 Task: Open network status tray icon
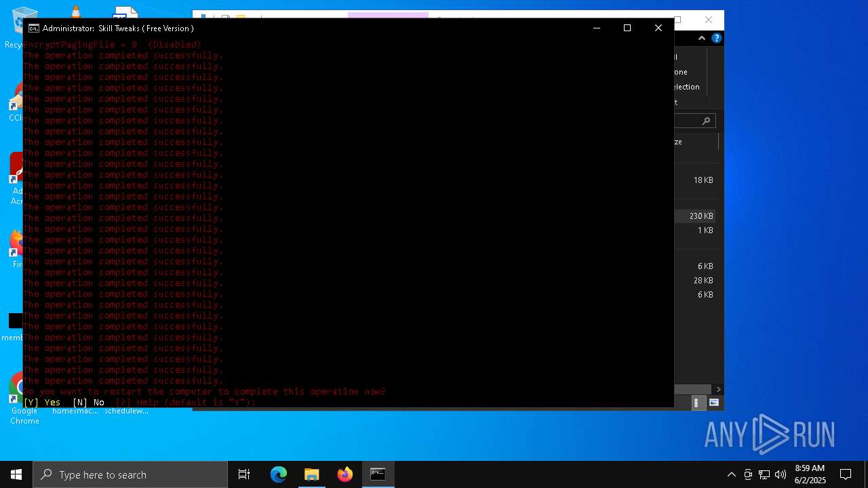click(764, 474)
